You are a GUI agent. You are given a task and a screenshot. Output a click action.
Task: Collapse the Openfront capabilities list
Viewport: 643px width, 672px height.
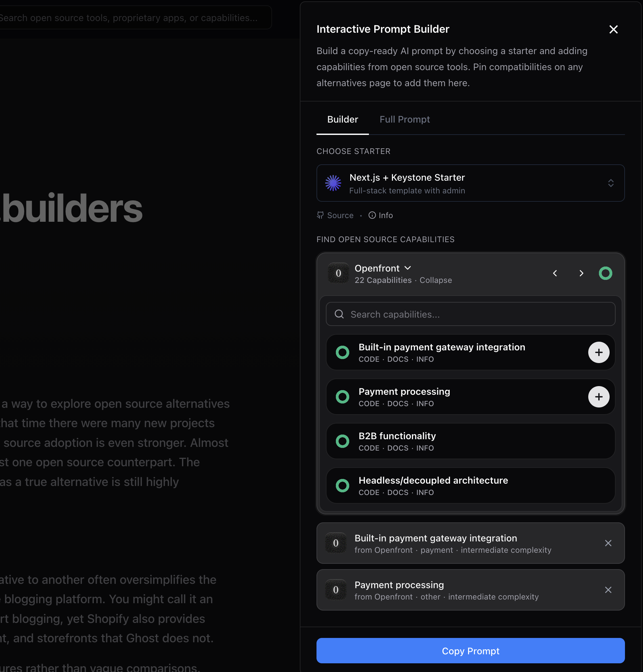tap(435, 280)
